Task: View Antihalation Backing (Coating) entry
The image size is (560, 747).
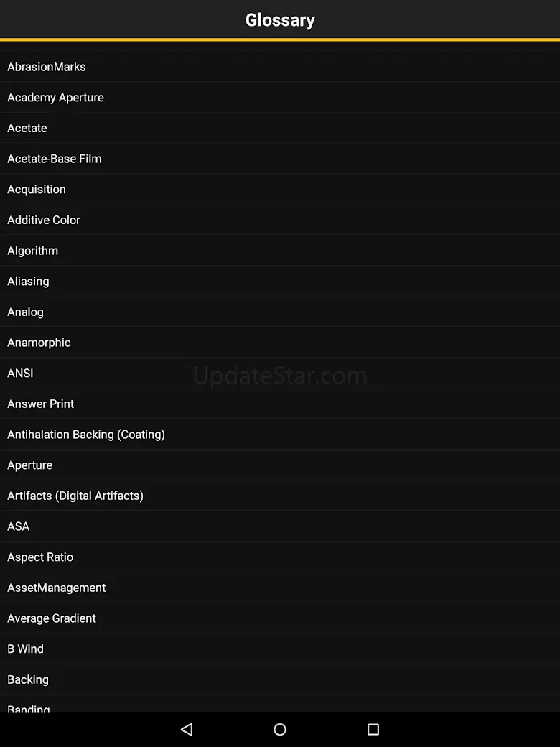Action: (x=280, y=435)
